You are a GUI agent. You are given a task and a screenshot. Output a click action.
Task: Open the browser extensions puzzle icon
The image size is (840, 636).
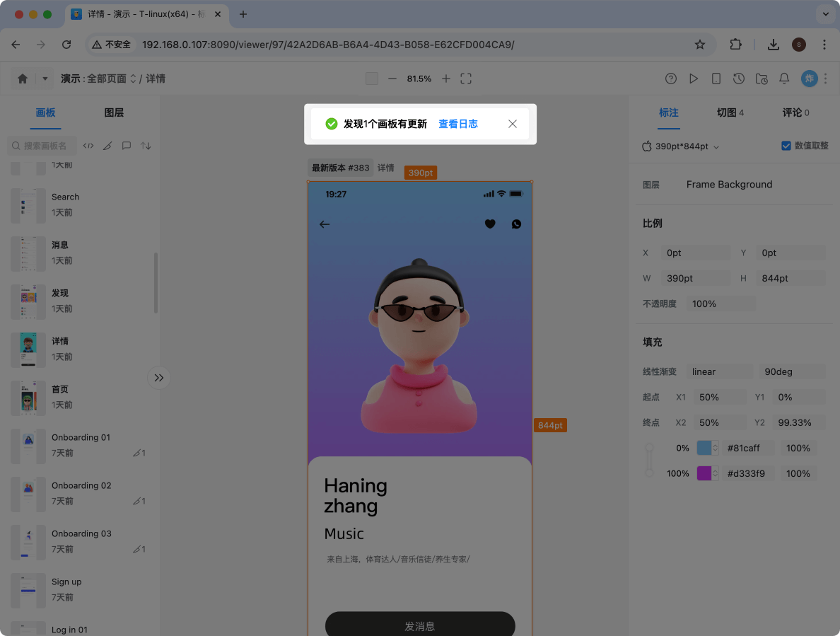tap(736, 45)
